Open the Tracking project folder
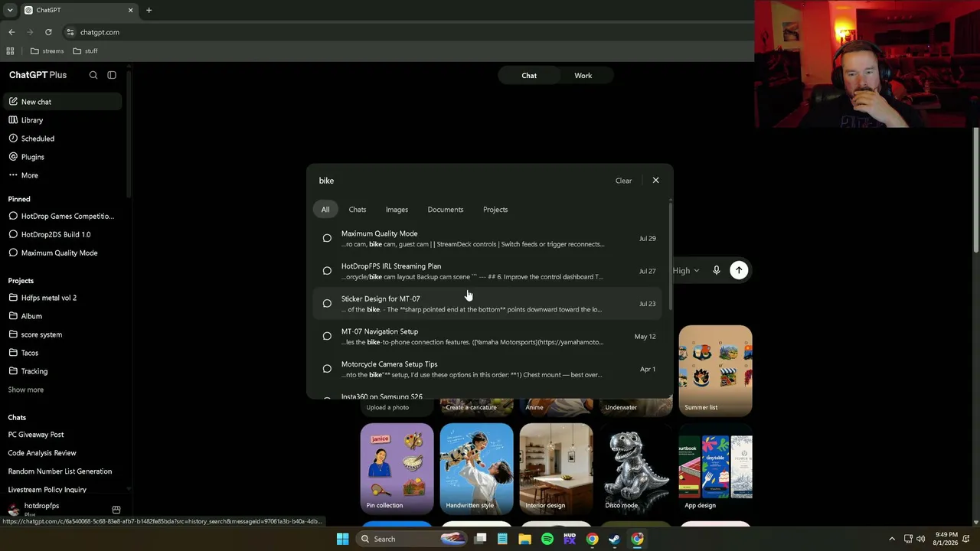The width and height of the screenshot is (980, 551). click(x=61, y=371)
